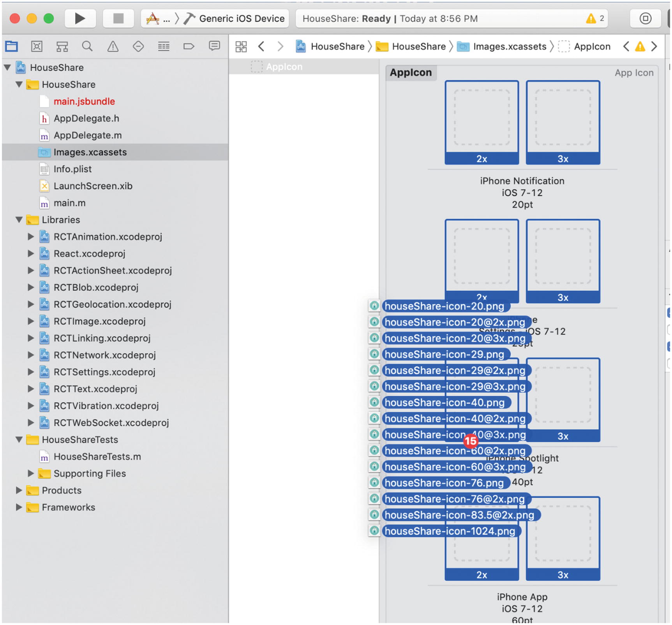The width and height of the screenshot is (672, 625).
Task: Expand the Frameworks folder
Action: 19,507
